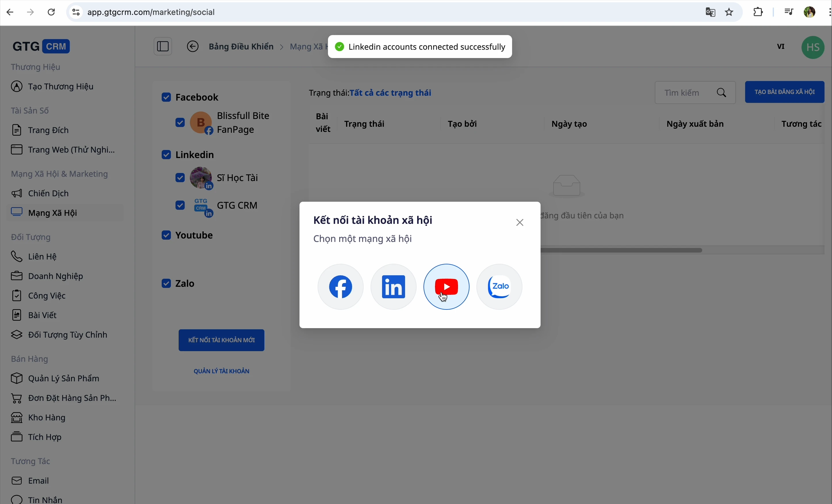Screen dimensions: 832x504
Task: Change language via the VI selector
Action: (781, 47)
